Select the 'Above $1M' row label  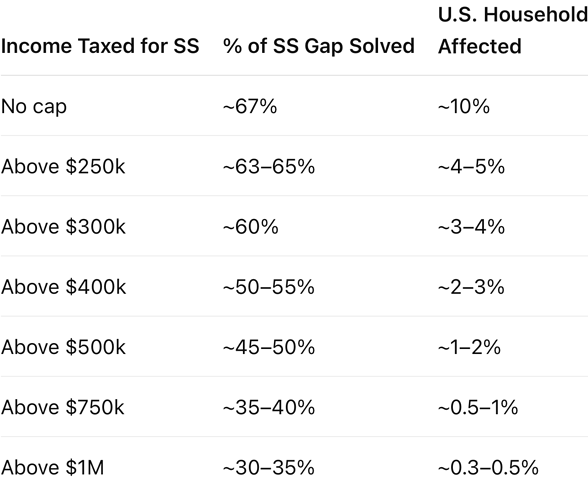click(52, 468)
